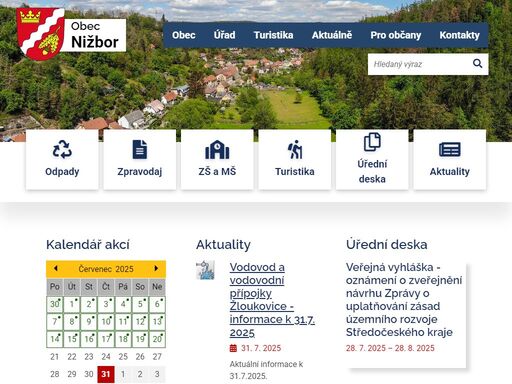The width and height of the screenshot is (512, 384).
Task: Click the Úřední deska section heading
Action: (386, 244)
